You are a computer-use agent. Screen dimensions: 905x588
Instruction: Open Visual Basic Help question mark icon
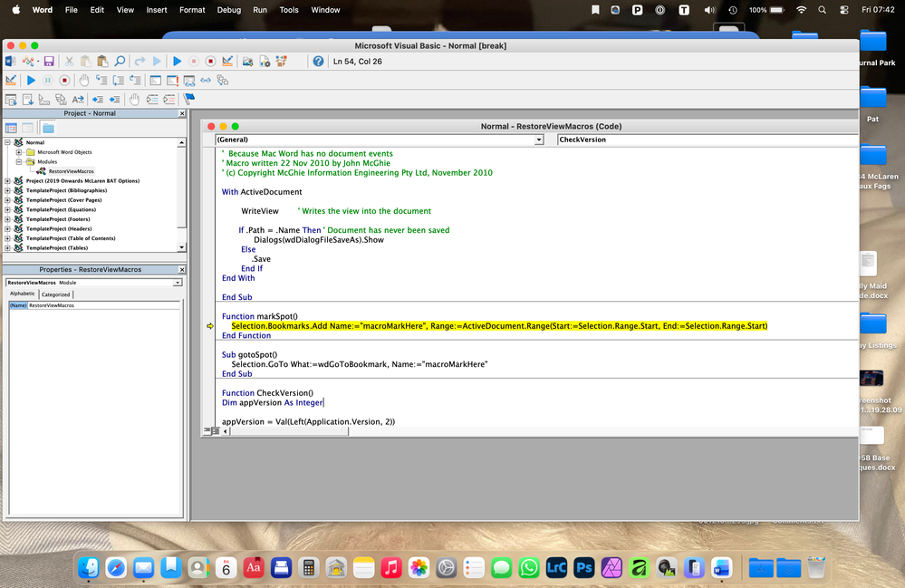tap(318, 62)
